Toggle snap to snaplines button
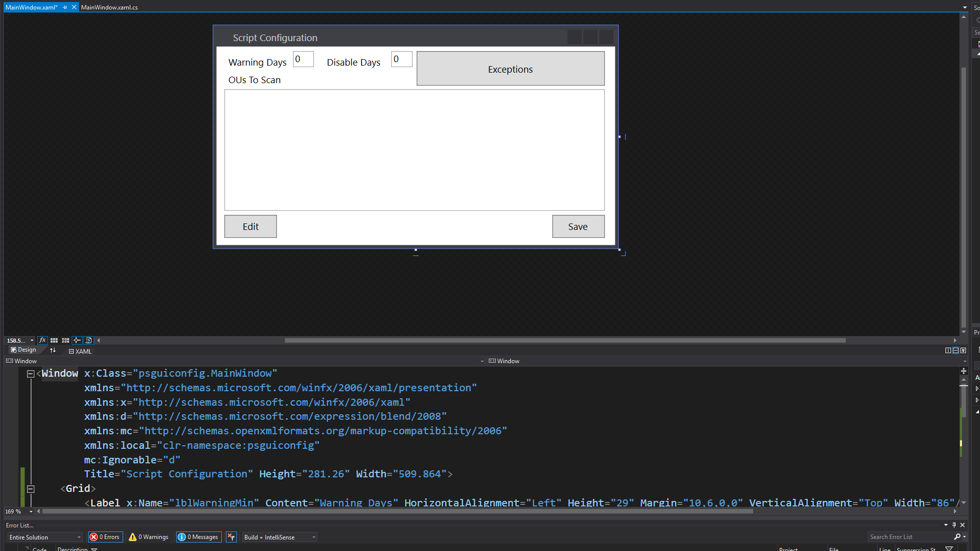Screen dimensions: 980x551 (77, 340)
